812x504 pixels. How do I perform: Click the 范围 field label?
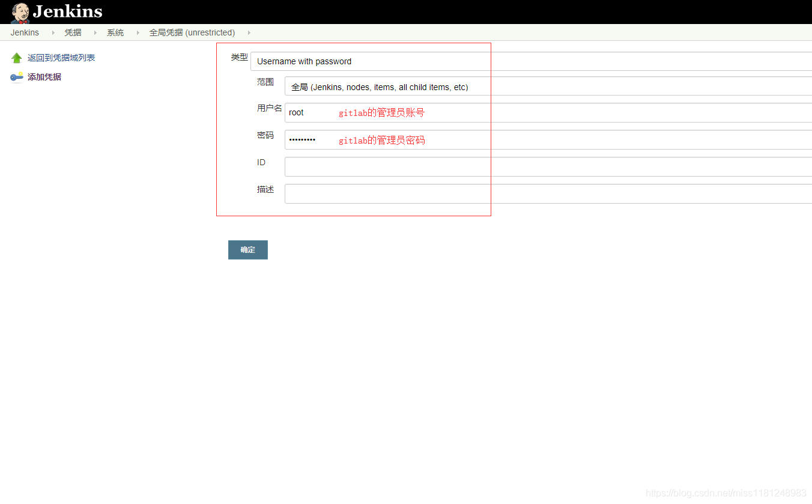click(x=265, y=82)
